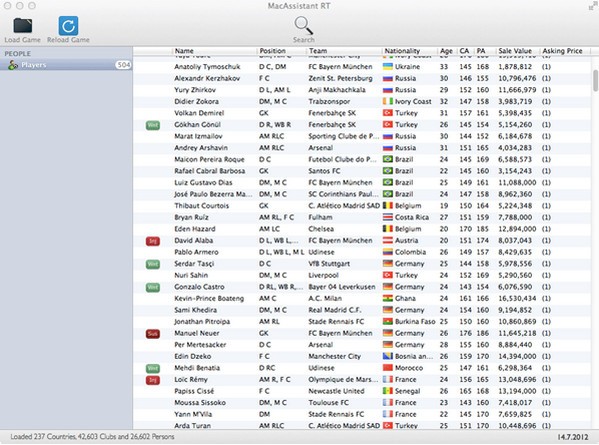Click A.C. Milan team cell

point(325,298)
